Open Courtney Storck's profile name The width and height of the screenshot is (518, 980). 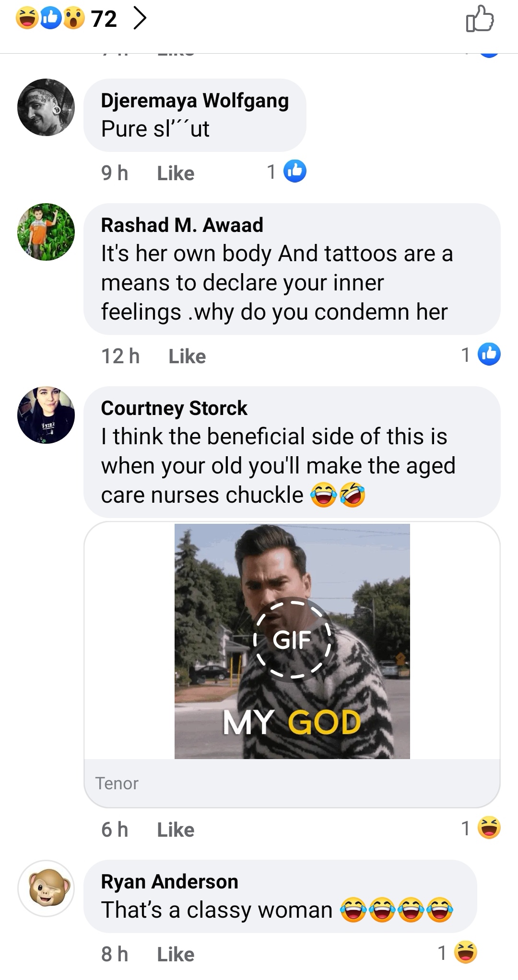pos(174,408)
